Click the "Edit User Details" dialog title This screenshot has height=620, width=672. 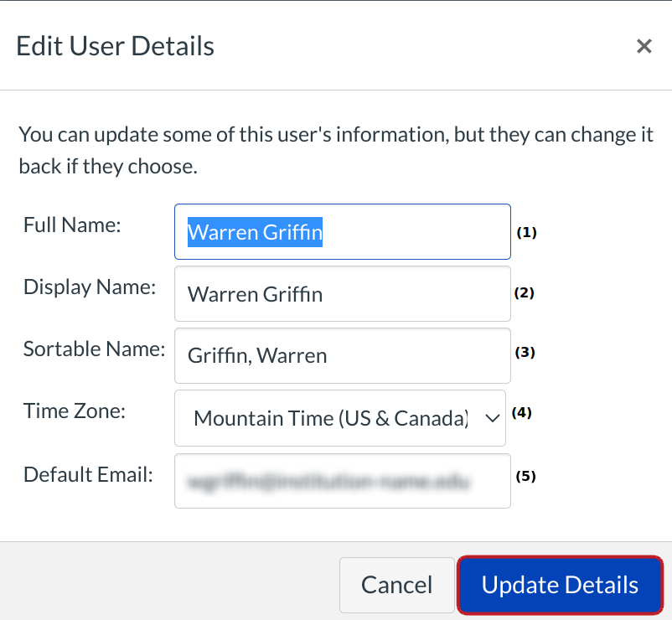pyautogui.click(x=116, y=46)
